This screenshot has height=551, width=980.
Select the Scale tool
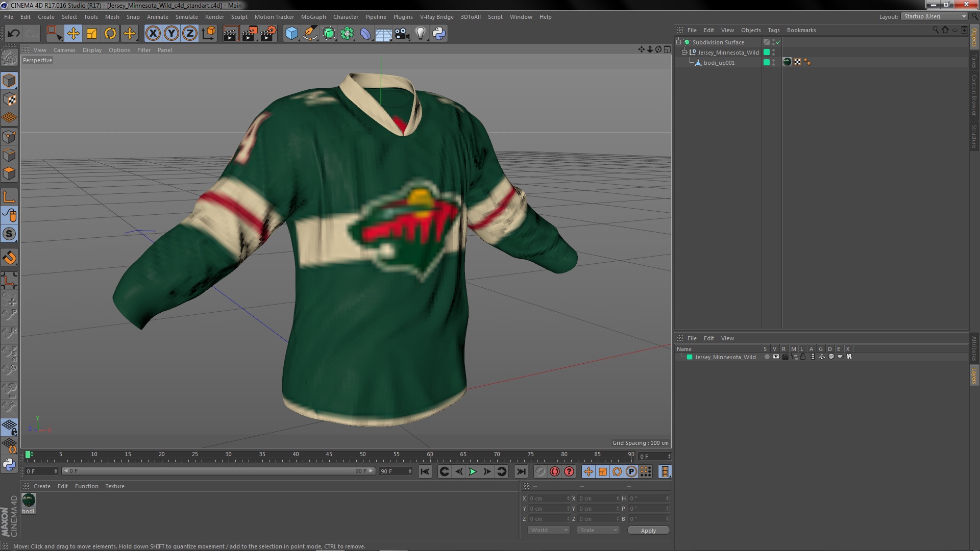92,34
